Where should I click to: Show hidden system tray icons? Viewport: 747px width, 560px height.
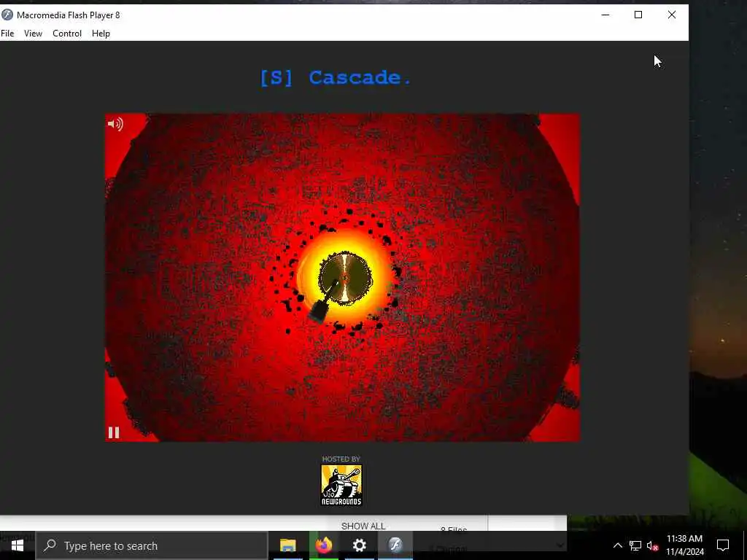617,545
